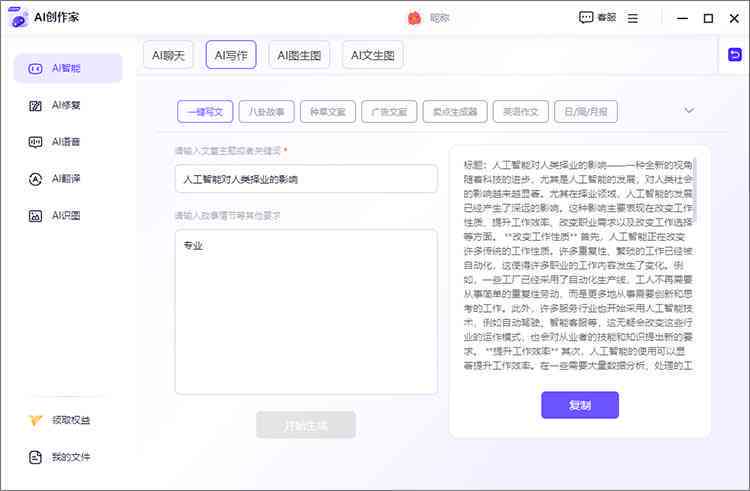Click the **改变工作性质** text in the output

point(540,237)
